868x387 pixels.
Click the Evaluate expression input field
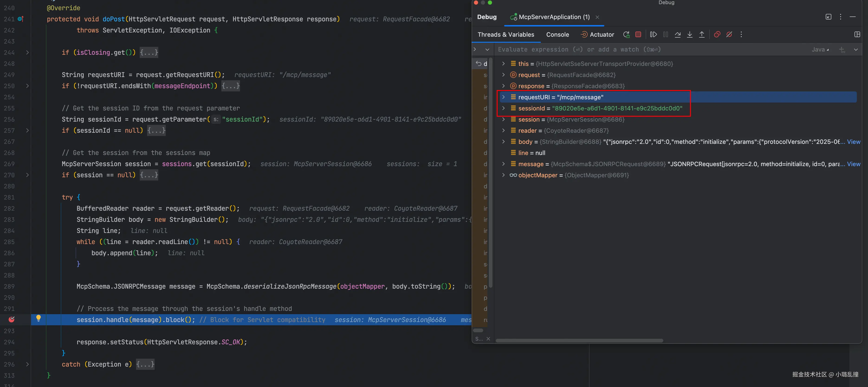click(x=640, y=49)
